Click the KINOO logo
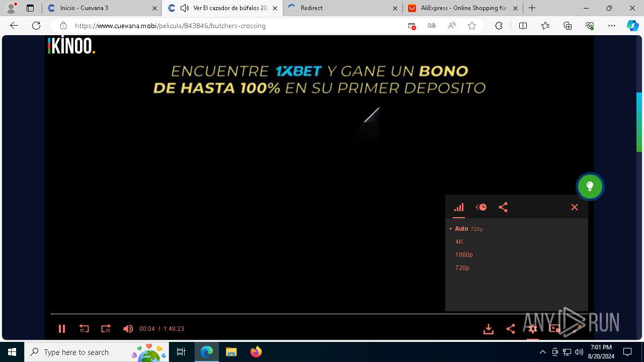The width and height of the screenshot is (644, 362). click(x=71, y=46)
